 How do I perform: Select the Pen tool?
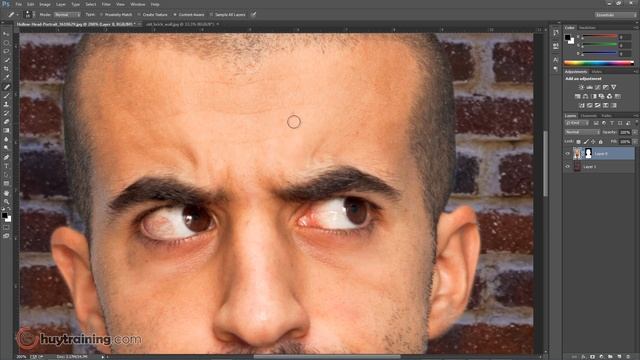tap(7, 158)
